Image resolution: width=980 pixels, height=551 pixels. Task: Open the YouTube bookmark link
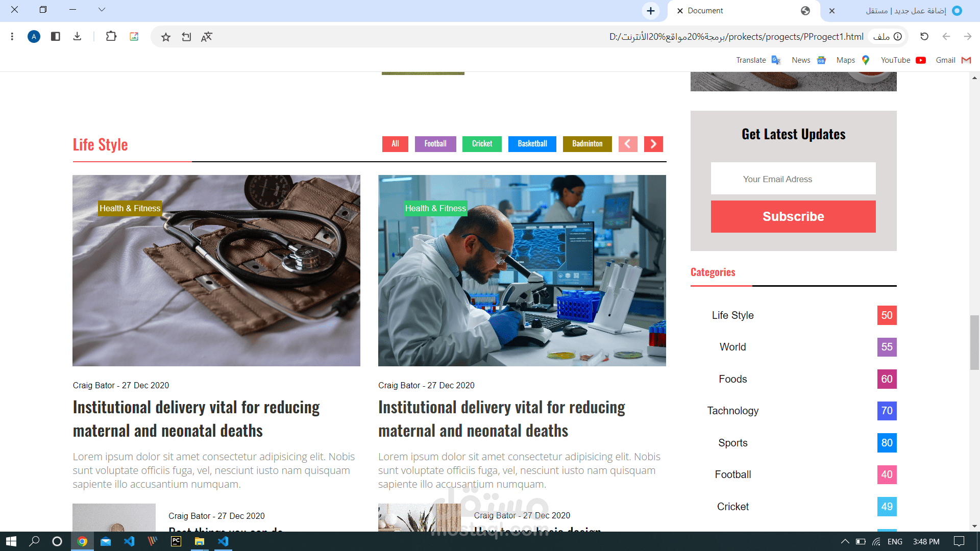tap(903, 60)
